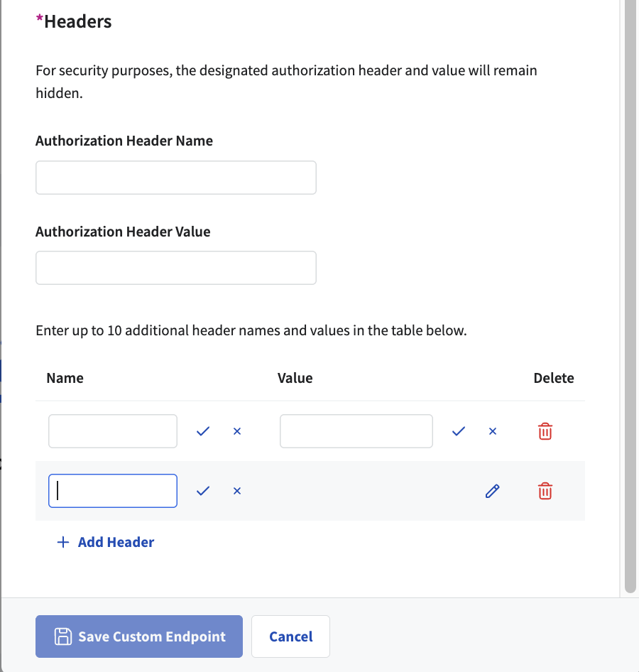Image resolution: width=639 pixels, height=672 pixels.
Task: Confirm the second row name checkmark
Action: click(203, 491)
